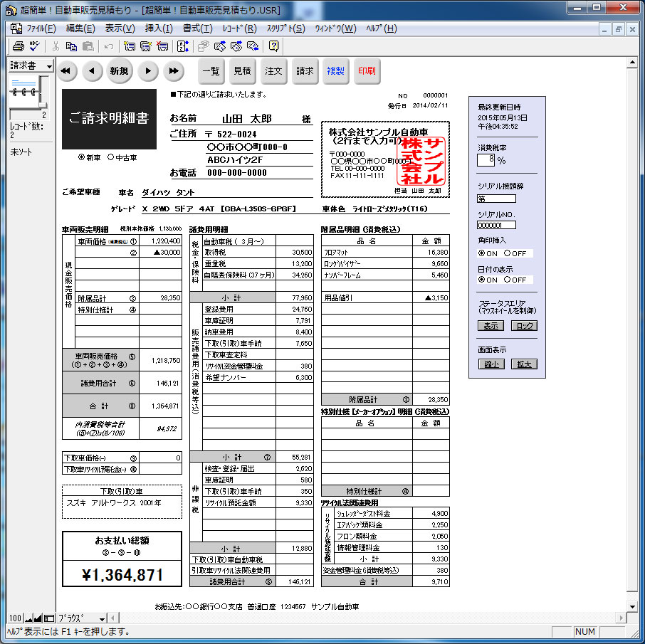Click the New Record toolbar icon
Screen dimensions: 645x644
coord(130,46)
